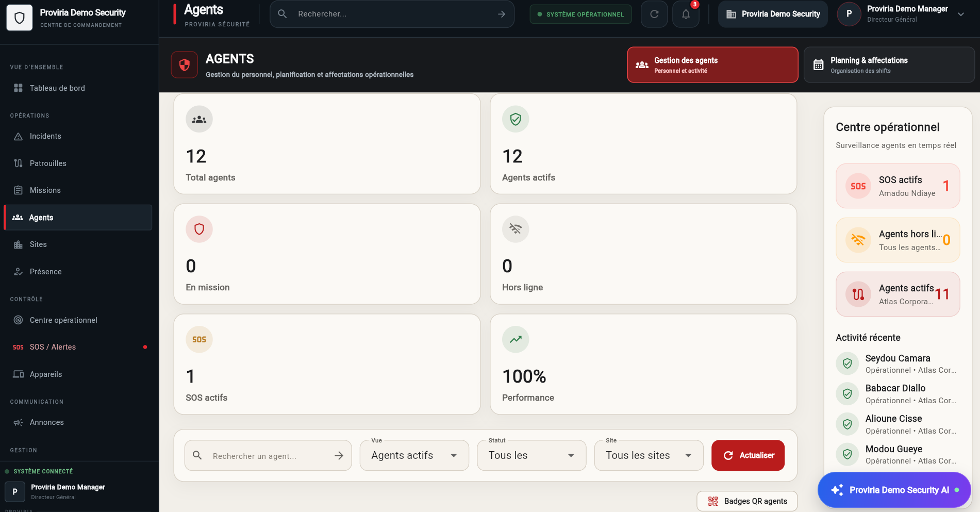Open the Missions page

[78, 190]
